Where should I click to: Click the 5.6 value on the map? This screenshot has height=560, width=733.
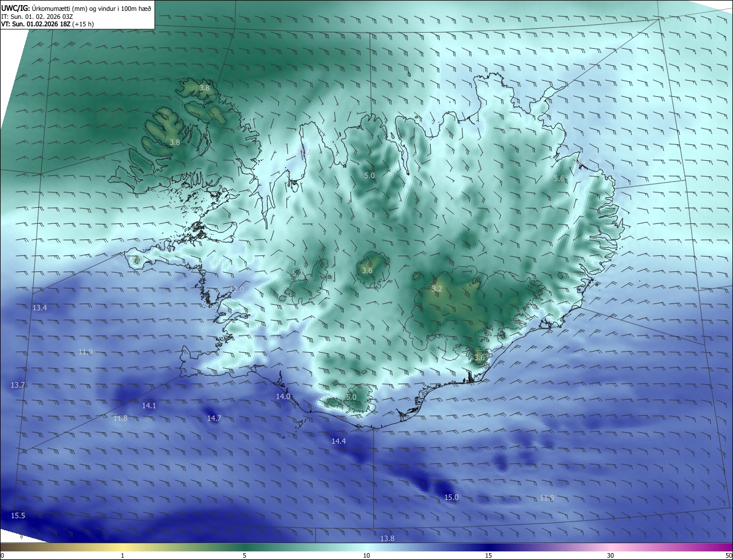tap(559, 179)
